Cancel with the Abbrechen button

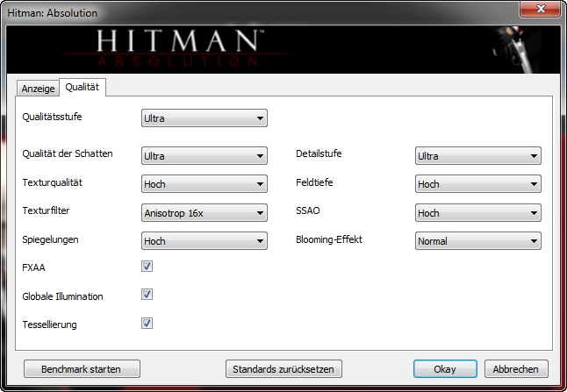pyautogui.click(x=516, y=369)
